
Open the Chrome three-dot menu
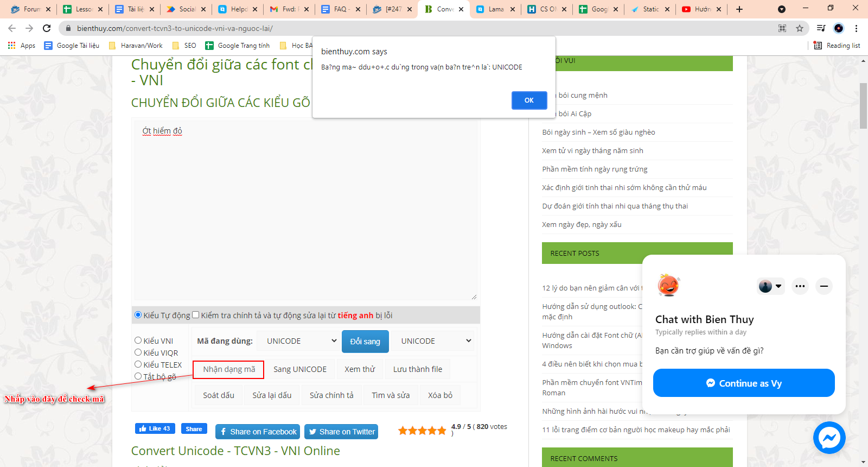tap(857, 28)
